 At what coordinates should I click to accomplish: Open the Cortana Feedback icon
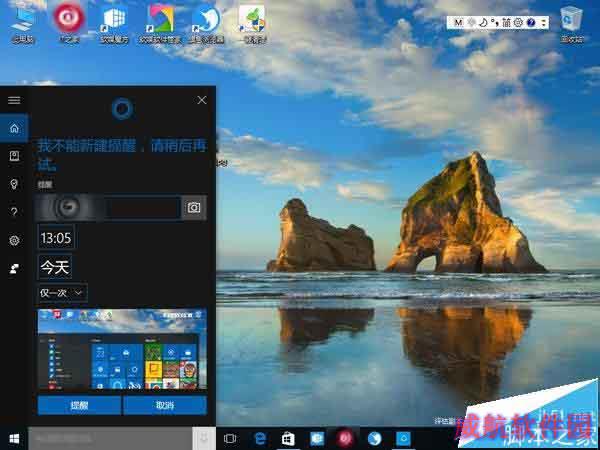[x=14, y=269]
